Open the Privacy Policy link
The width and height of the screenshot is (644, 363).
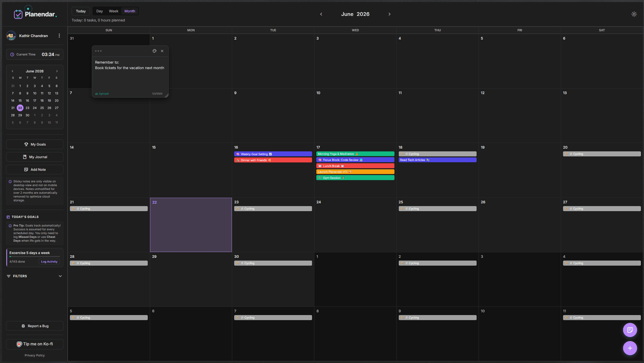35,355
